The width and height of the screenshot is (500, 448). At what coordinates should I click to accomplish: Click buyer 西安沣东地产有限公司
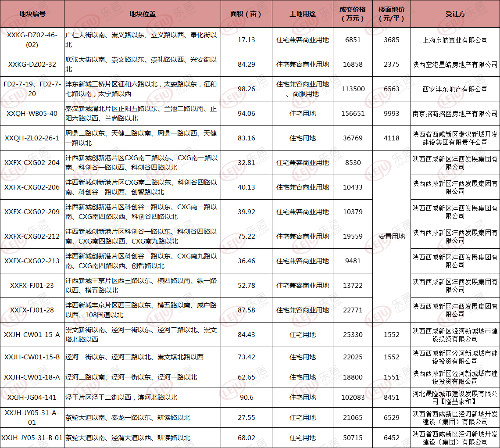[x=455, y=89]
